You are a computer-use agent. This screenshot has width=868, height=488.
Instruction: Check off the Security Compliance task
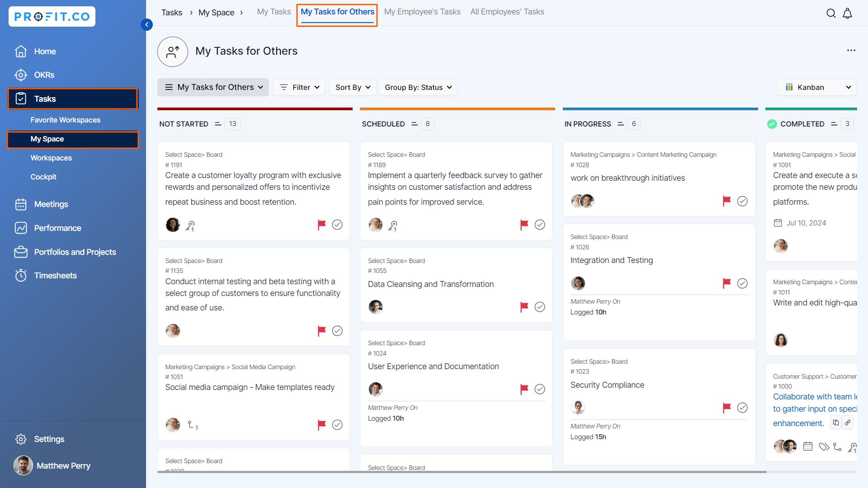(x=742, y=408)
